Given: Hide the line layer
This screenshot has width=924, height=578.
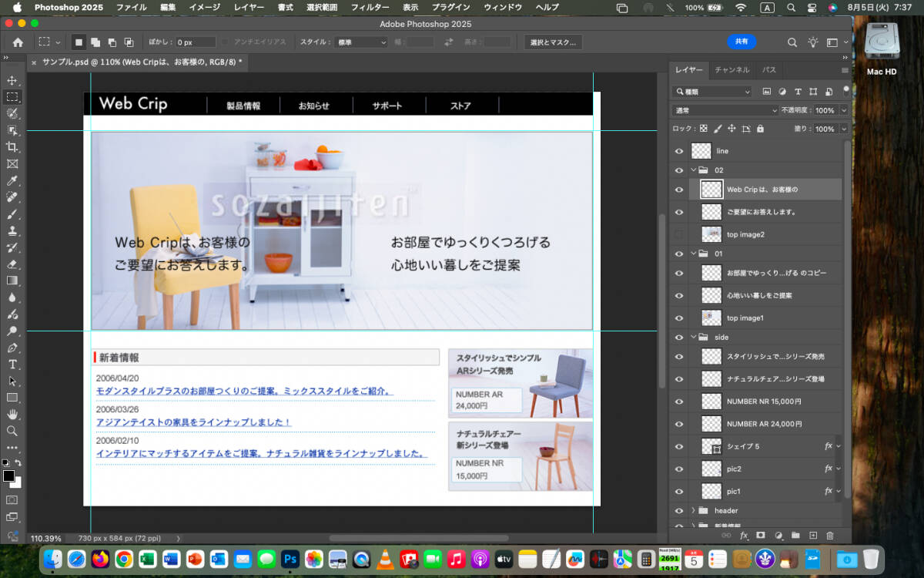Looking at the screenshot, I should pyautogui.click(x=678, y=151).
